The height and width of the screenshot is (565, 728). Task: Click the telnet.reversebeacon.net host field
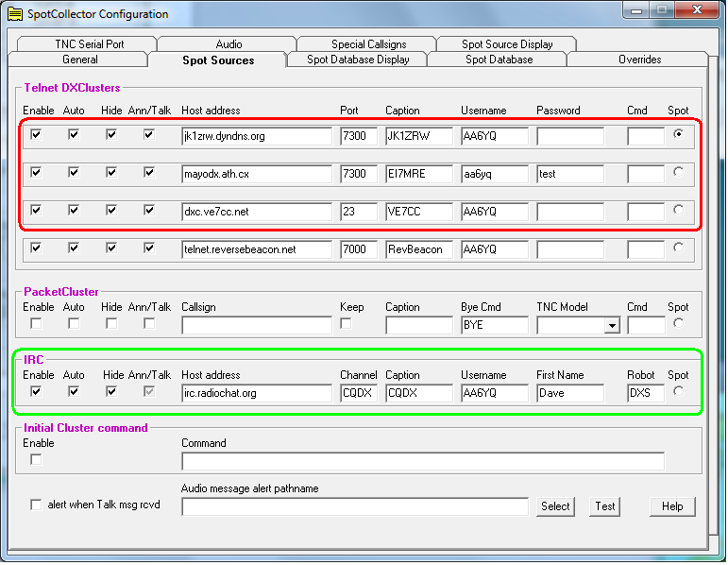coord(257,249)
